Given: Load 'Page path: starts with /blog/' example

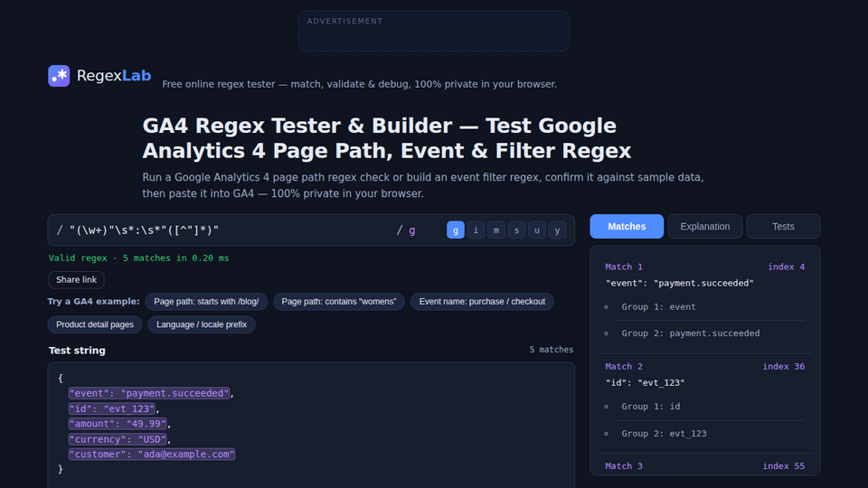Looking at the screenshot, I should [x=206, y=302].
